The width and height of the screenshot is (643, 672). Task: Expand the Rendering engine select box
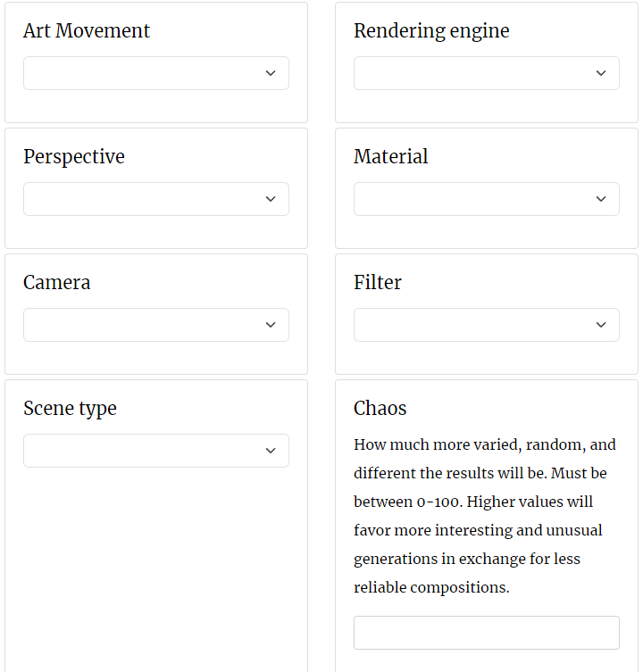pyautogui.click(x=487, y=73)
